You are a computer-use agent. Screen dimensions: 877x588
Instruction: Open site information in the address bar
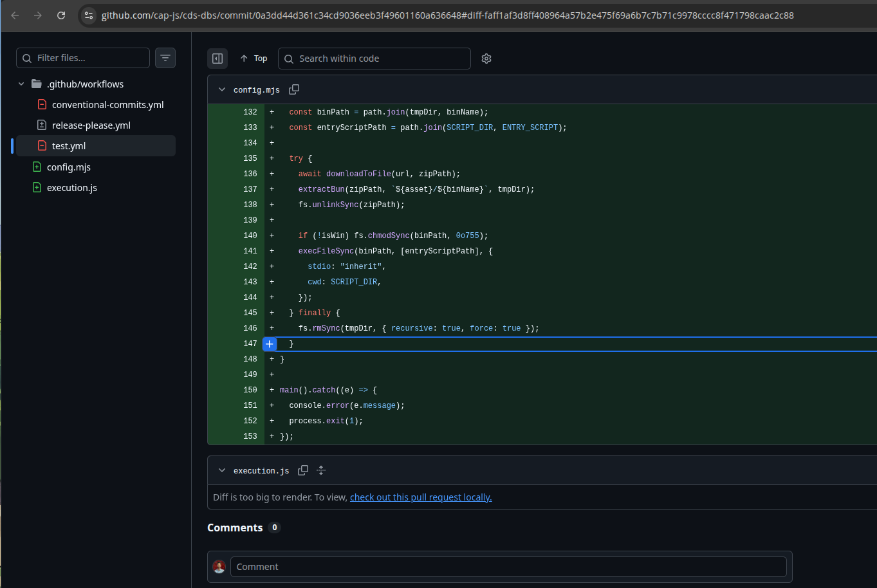(x=88, y=15)
